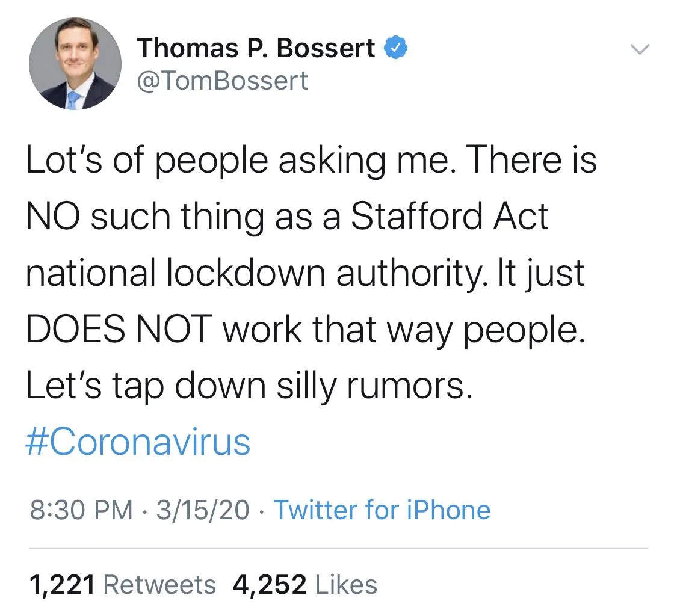Click the words "work that way people."
The image size is (677, 616).
[x=404, y=330]
